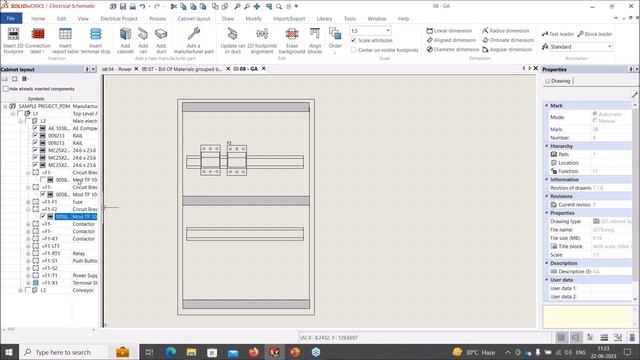Select the Radius dimension tool
The width and height of the screenshot is (640, 360).
point(505,31)
